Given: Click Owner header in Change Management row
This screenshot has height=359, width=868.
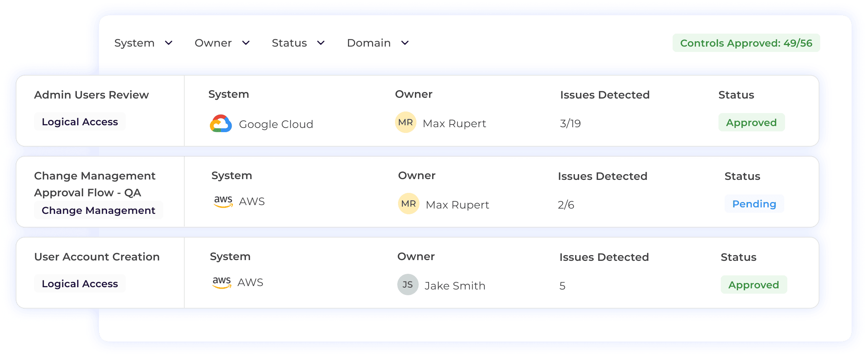Looking at the screenshot, I should 417,175.
